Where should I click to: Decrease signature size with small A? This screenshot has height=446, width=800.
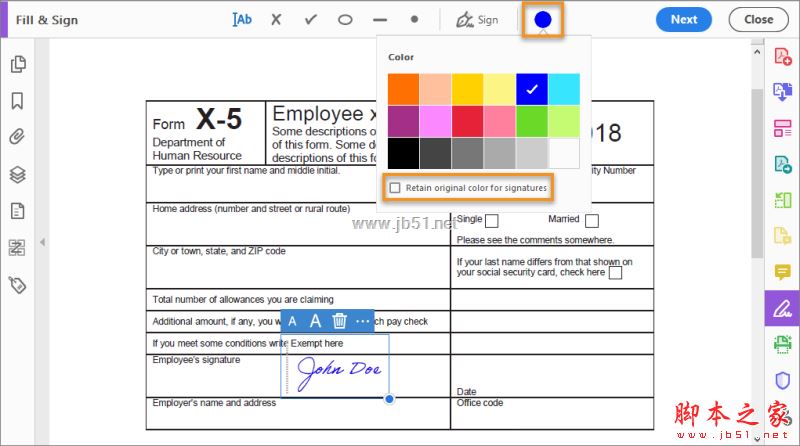(292, 321)
